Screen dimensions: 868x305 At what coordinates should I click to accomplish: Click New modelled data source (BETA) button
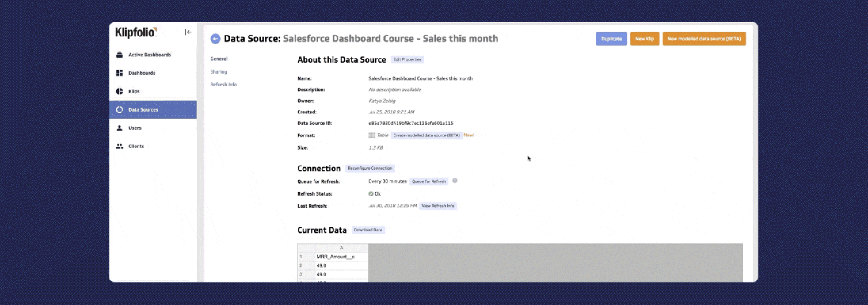point(704,39)
